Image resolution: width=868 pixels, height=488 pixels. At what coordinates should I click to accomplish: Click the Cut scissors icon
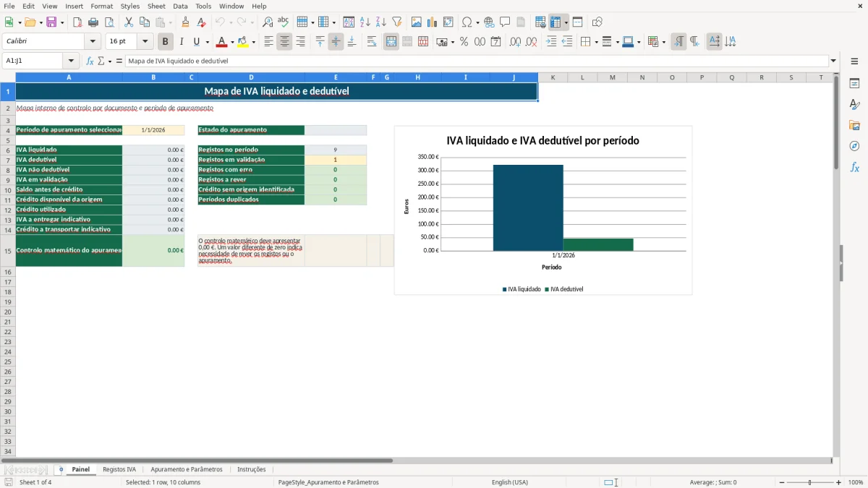(129, 22)
